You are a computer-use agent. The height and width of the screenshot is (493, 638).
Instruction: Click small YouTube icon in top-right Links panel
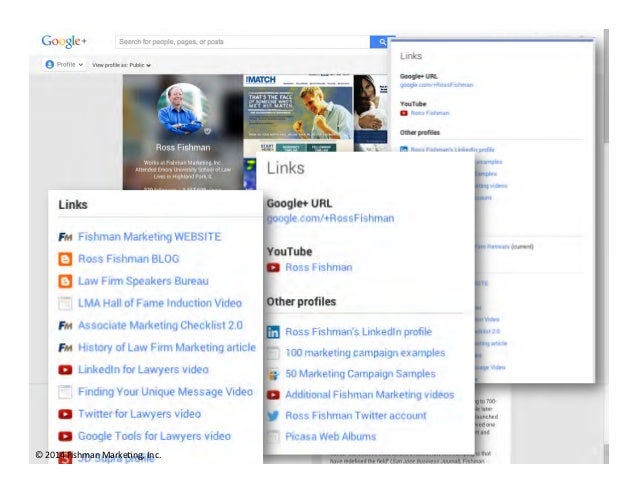point(404,113)
